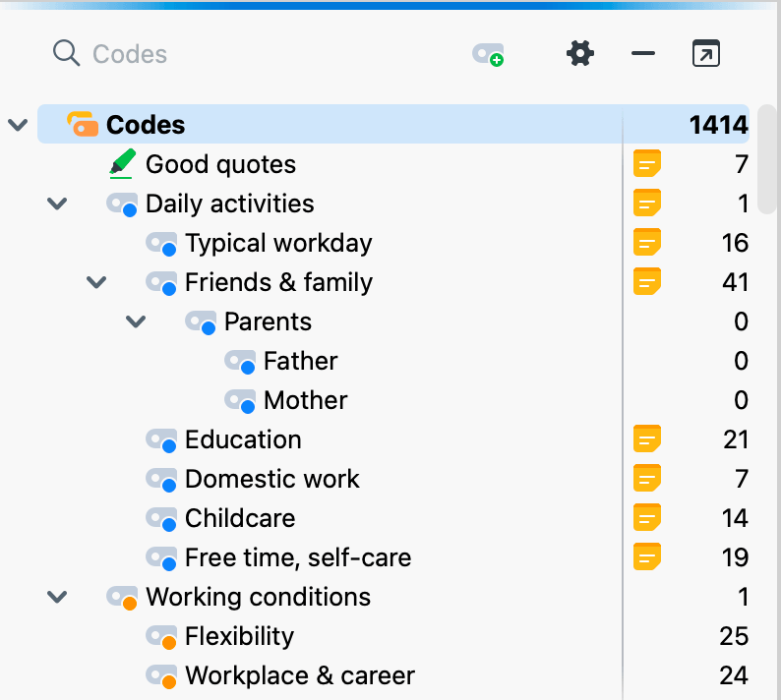Viewport: 781px width, 700px height.
Task: Click the Friends & family code icon
Action: (x=161, y=283)
